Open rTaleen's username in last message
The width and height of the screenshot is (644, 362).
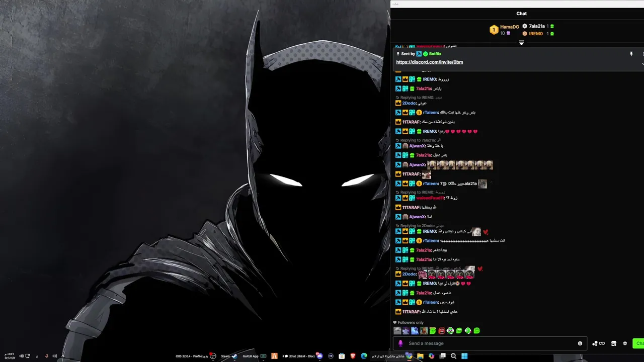[x=430, y=302]
